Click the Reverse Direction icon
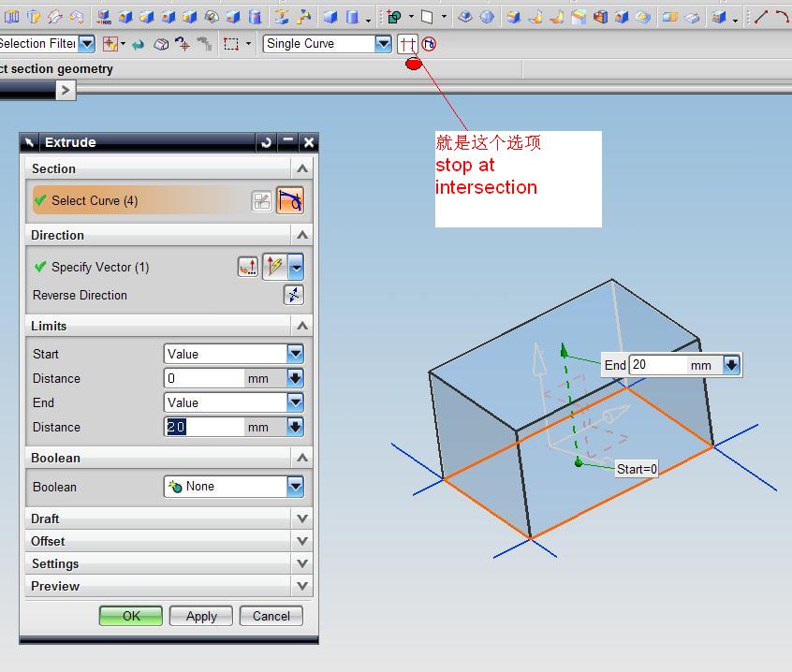 [x=293, y=295]
